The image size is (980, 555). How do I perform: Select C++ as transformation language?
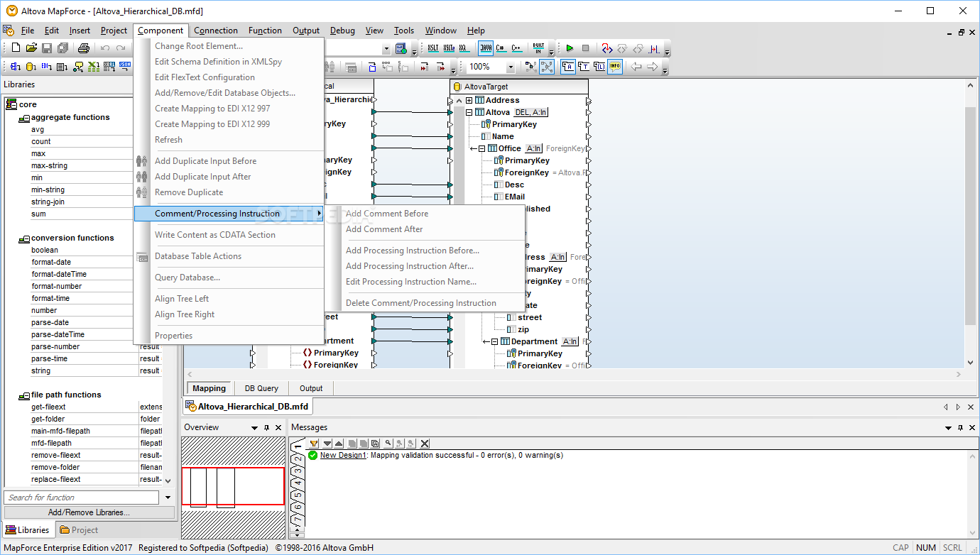click(x=516, y=48)
